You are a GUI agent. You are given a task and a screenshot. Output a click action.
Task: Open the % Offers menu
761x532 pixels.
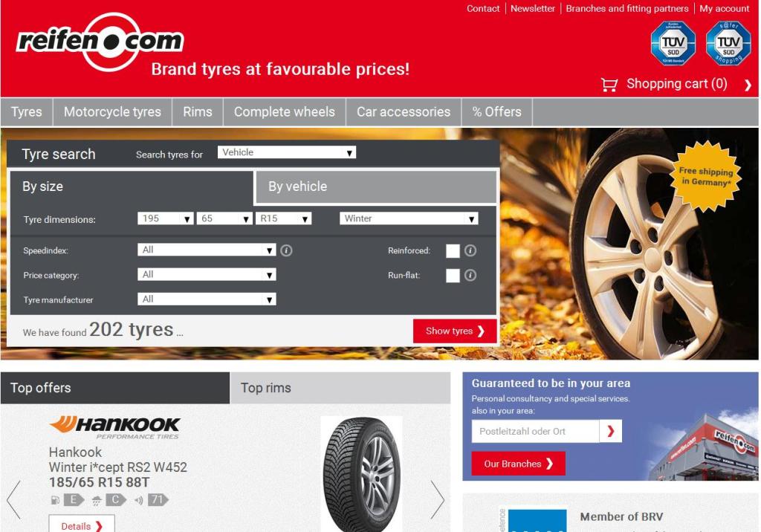coord(496,112)
